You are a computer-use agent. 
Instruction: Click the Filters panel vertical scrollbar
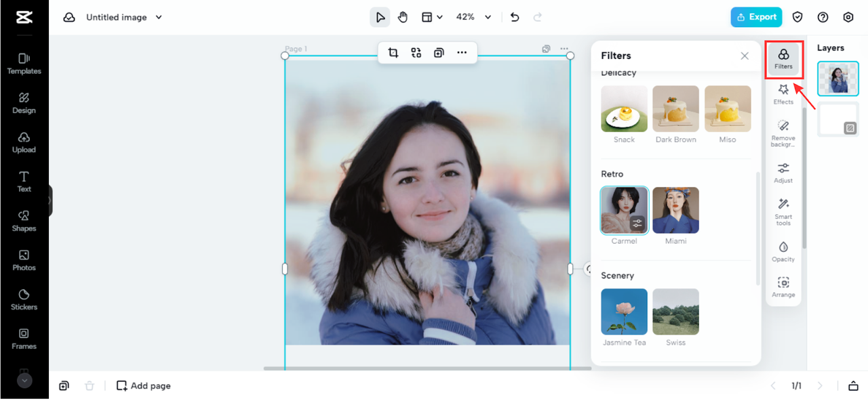point(758,228)
